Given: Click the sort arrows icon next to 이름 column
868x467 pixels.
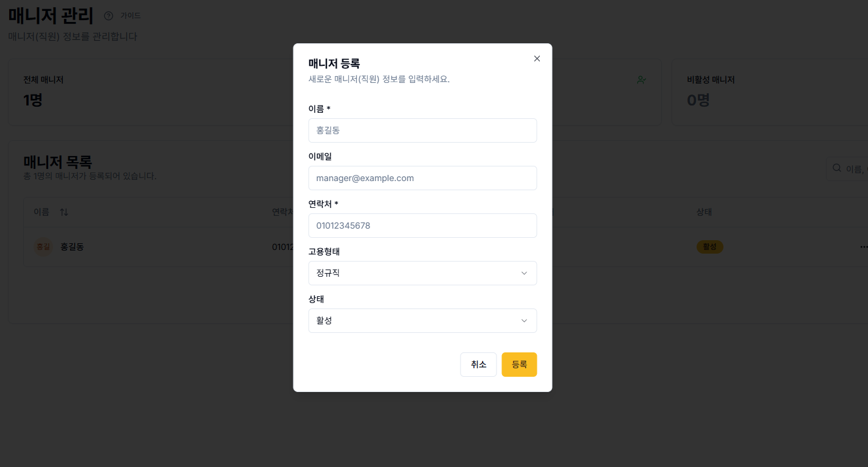Looking at the screenshot, I should [64, 212].
